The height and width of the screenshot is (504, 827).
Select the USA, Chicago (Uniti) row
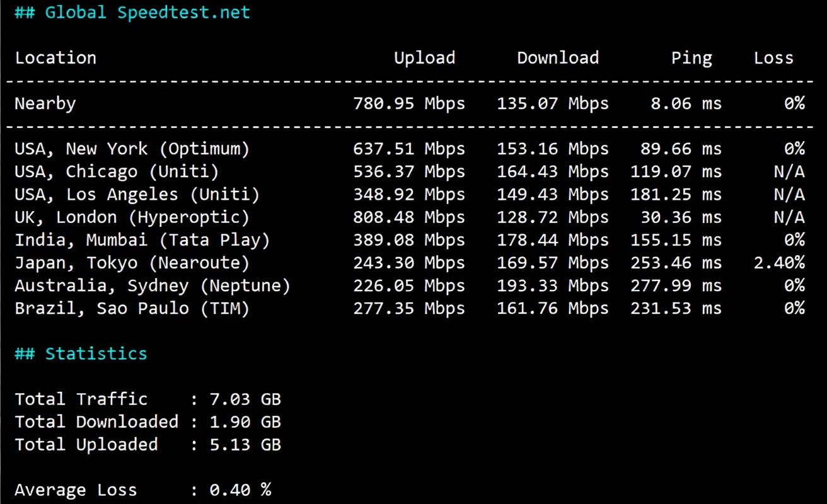coord(110,171)
